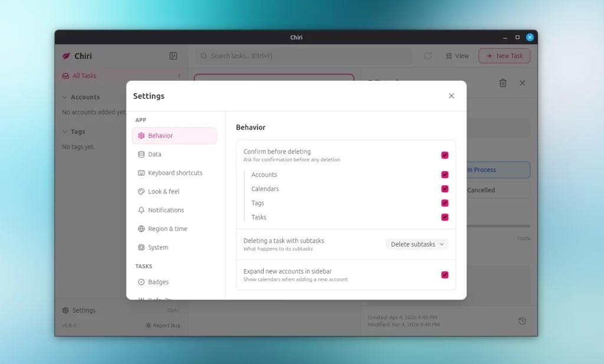This screenshot has height=364, width=604.
Task: Switch to Keyboard shortcuts settings
Action: [x=175, y=173]
